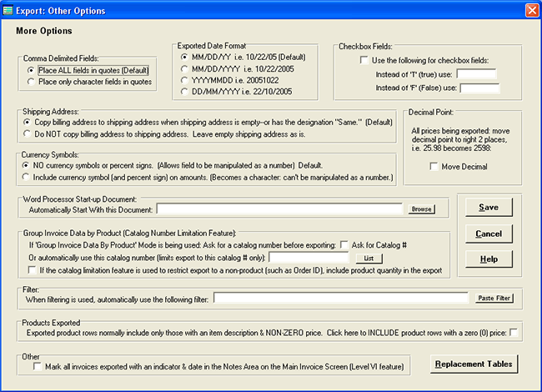
Task: Click the word processor start-up document field
Action: click(282, 209)
